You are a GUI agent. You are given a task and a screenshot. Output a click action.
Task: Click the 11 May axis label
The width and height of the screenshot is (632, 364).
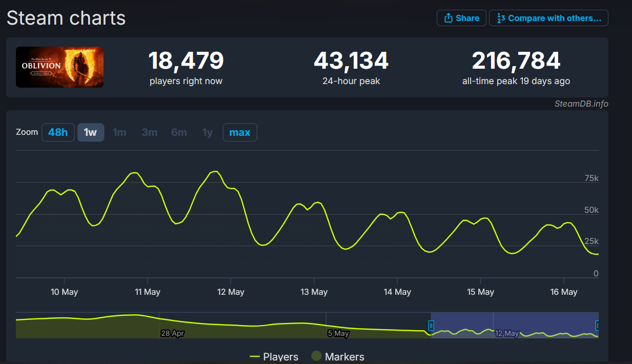point(148,292)
